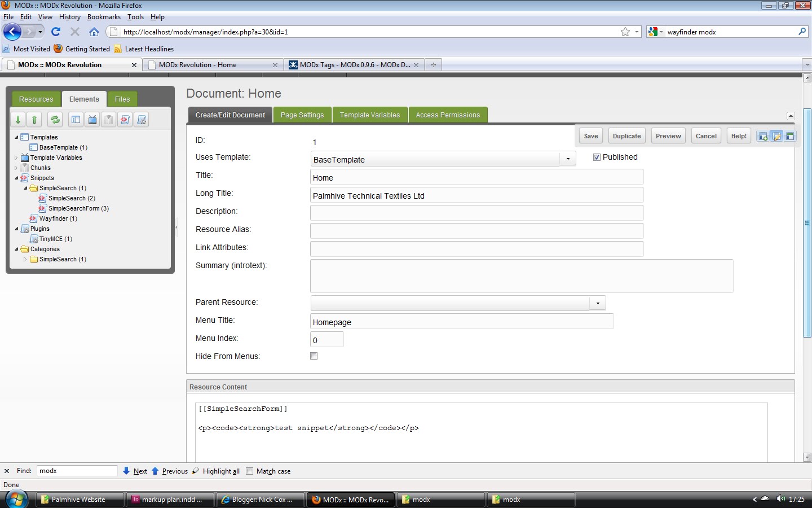Click the browser Forward arrow button
The height and width of the screenshot is (508, 812).
(29, 32)
